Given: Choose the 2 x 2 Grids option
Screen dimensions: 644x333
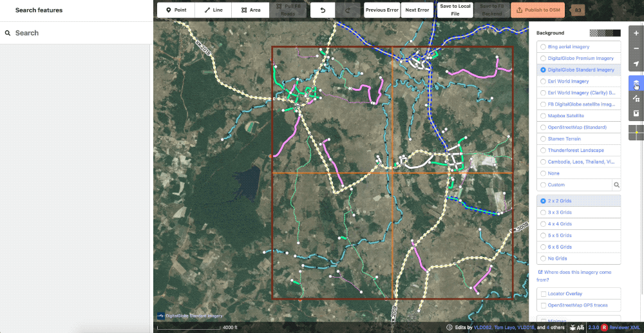Looking at the screenshot, I should (579, 201).
